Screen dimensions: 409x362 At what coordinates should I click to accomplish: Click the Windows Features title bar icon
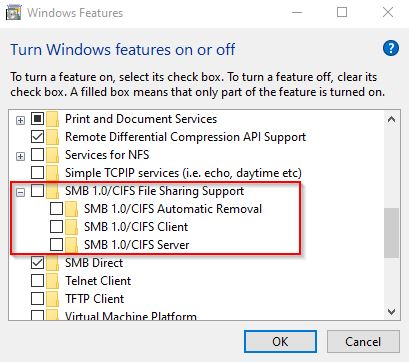(x=14, y=13)
